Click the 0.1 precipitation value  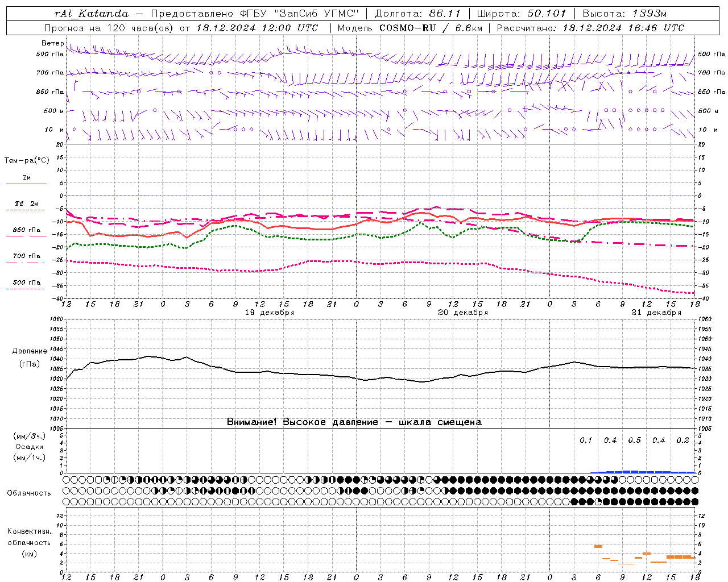point(586,440)
